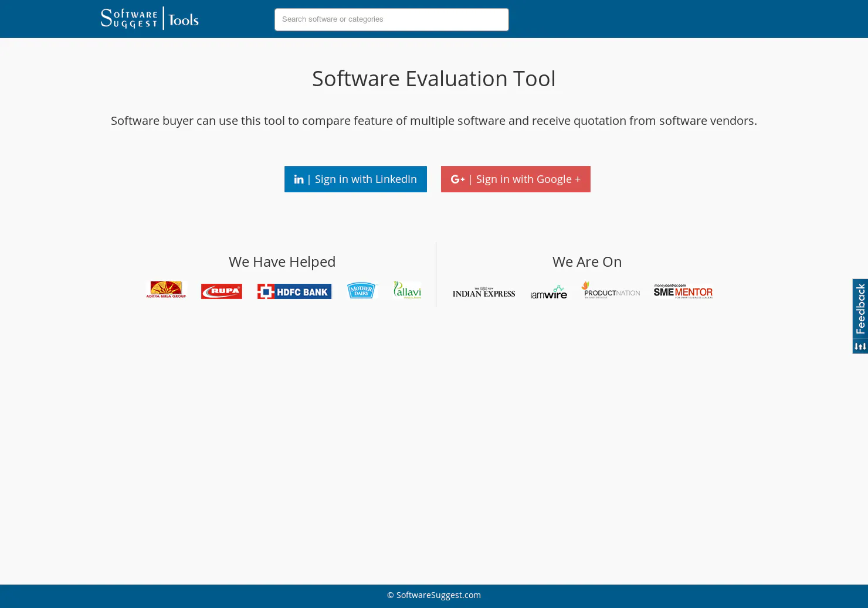
Task: Click the 'Software buyer can use this tool' description
Action: point(434,121)
